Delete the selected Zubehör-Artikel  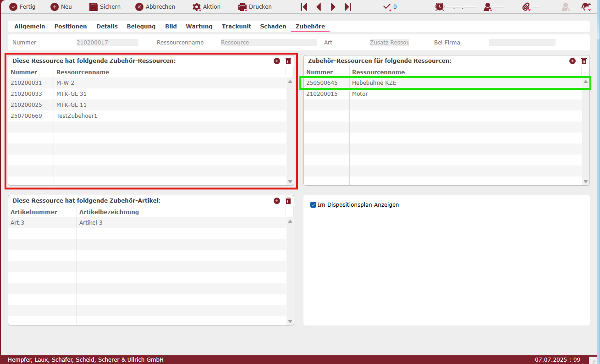(x=288, y=201)
